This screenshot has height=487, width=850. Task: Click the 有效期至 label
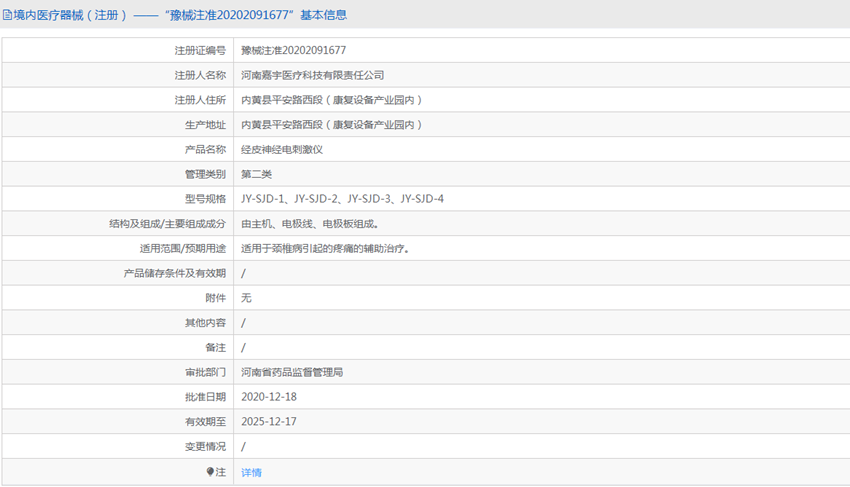point(205,421)
